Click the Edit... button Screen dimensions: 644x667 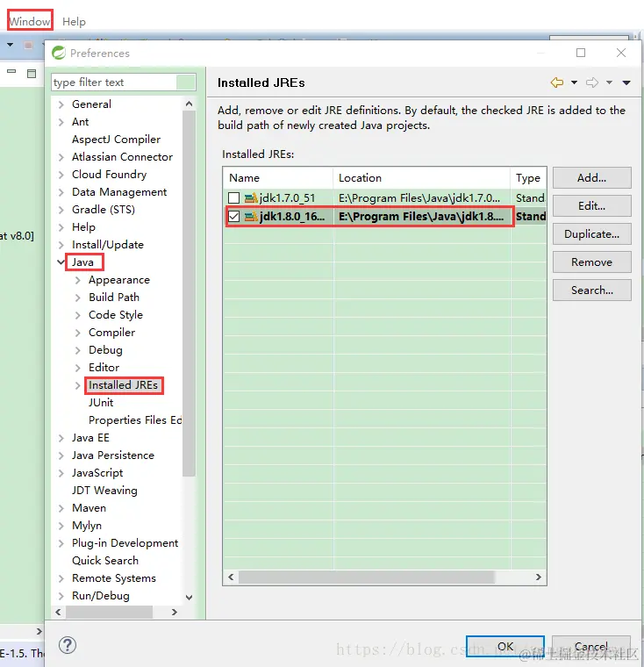pos(591,206)
